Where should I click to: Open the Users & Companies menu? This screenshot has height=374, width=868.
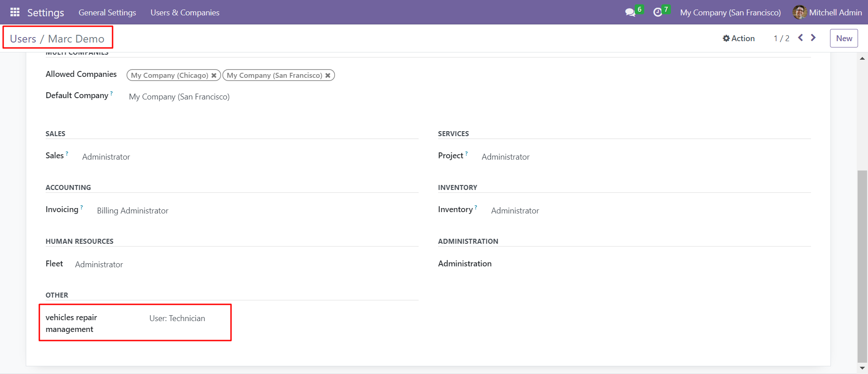[x=185, y=13]
